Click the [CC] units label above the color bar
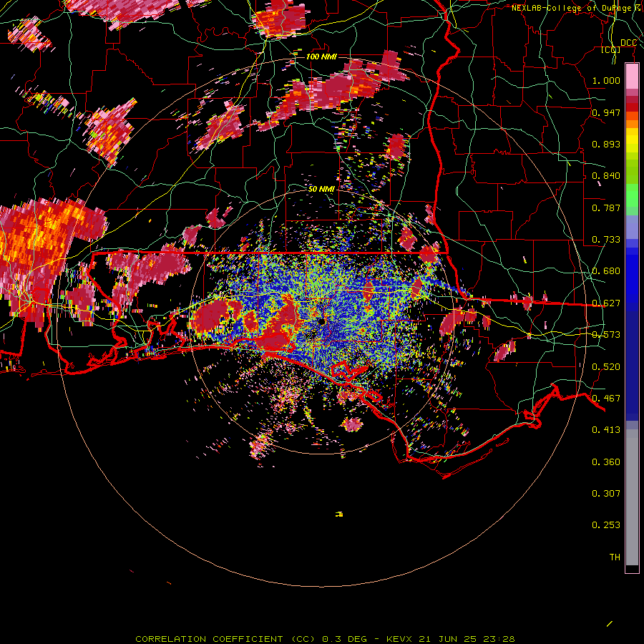This screenshot has height=644, width=644. (x=611, y=50)
